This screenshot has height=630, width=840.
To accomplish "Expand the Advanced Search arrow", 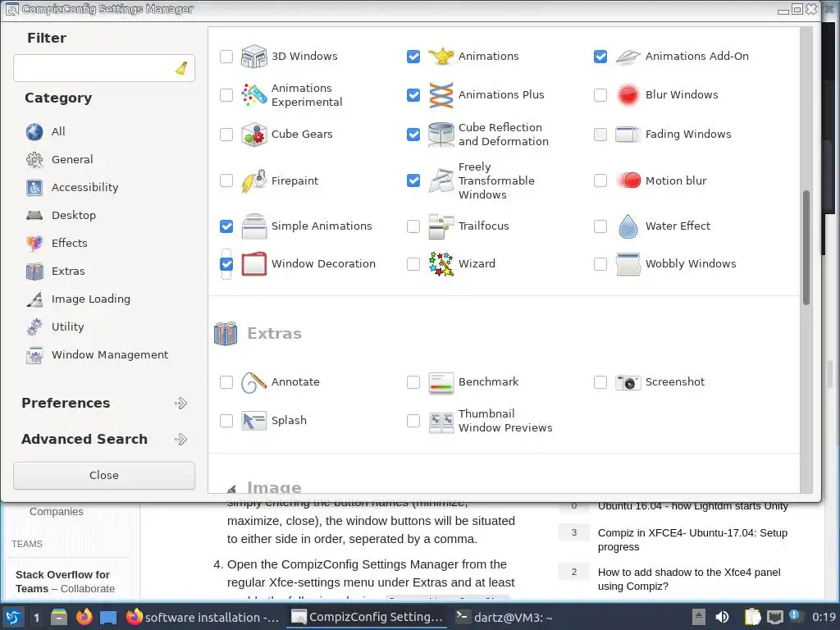I will [x=181, y=440].
